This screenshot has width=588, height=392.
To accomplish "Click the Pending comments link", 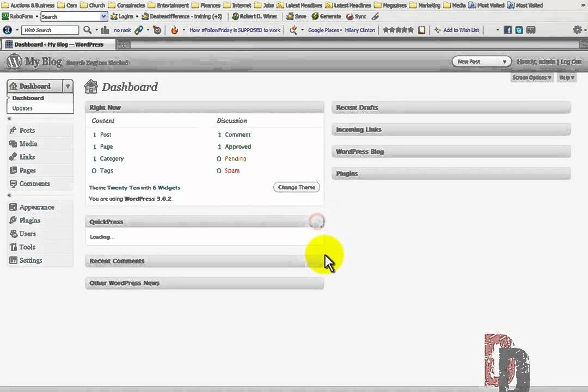I will coord(236,158).
